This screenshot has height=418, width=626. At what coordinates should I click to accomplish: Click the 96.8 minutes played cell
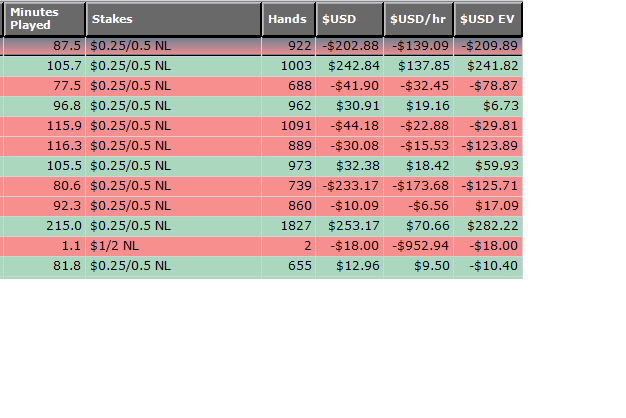[44, 106]
